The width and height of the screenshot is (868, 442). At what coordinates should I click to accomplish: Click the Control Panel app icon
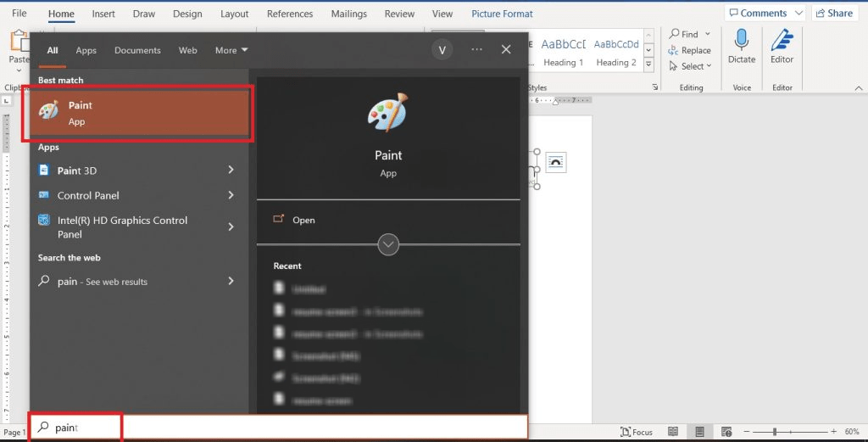(x=44, y=195)
